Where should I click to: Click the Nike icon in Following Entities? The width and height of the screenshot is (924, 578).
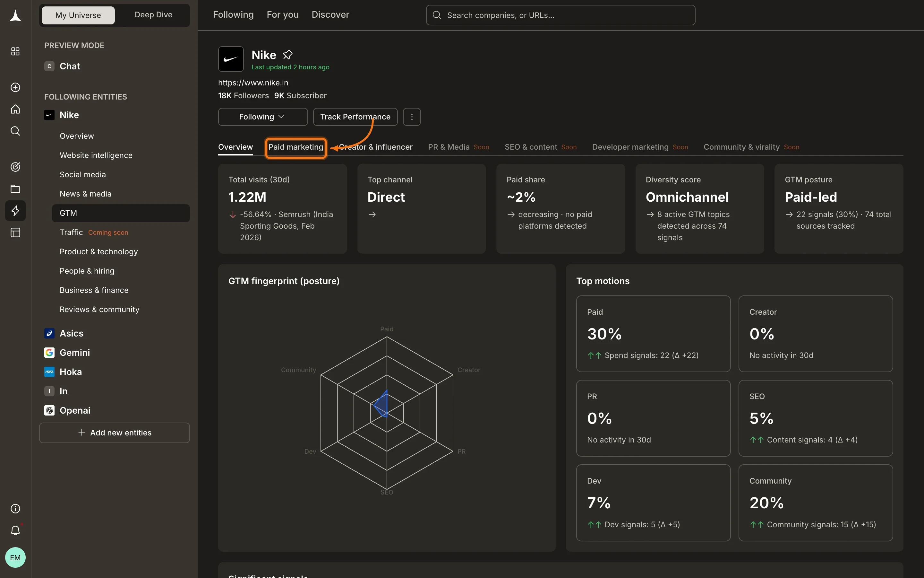click(49, 115)
